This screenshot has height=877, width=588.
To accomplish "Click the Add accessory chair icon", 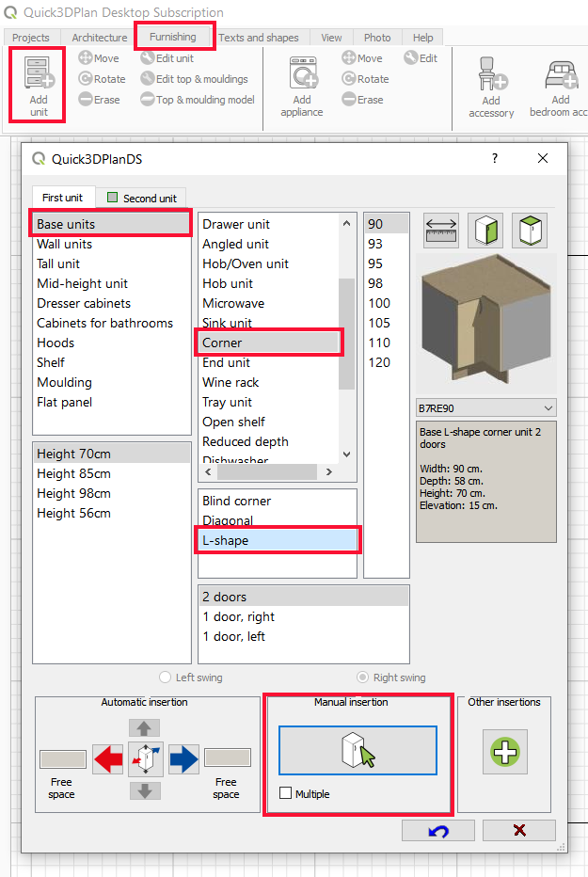I will pyautogui.click(x=491, y=73).
